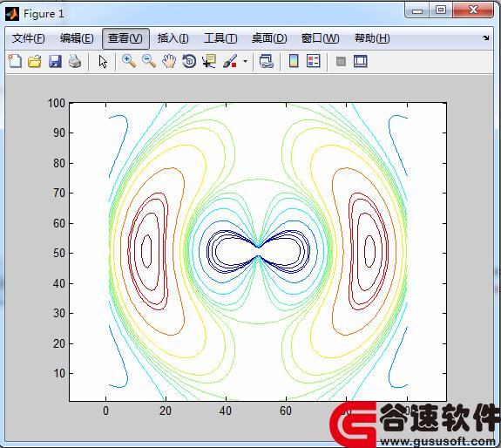Expand the Brush tool color dropdown arrow
This screenshot has height=448, width=501.
(x=245, y=61)
